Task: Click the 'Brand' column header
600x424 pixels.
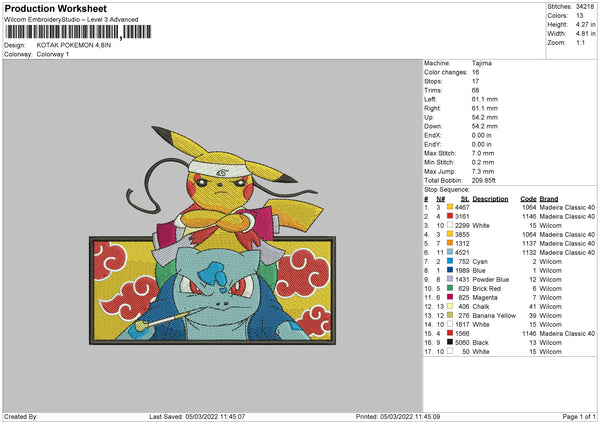Action: pos(549,199)
